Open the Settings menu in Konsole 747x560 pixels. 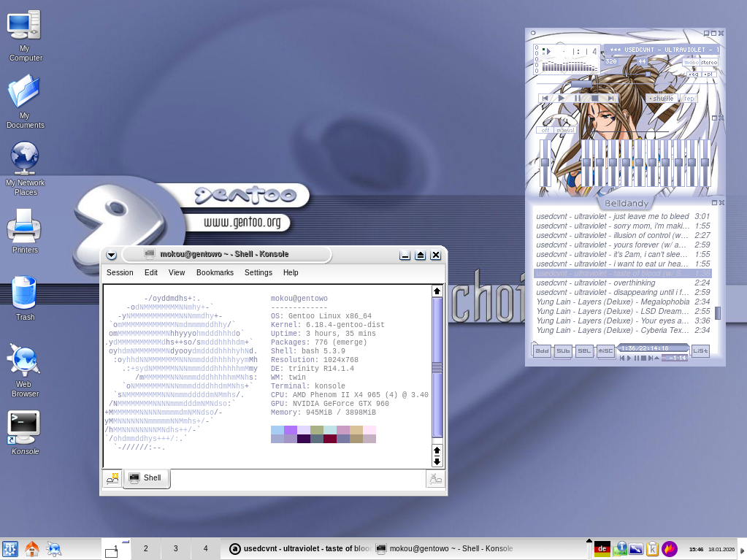point(258,272)
